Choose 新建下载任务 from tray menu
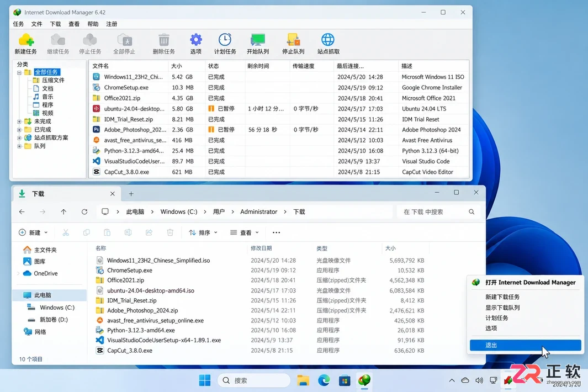Image resolution: width=588 pixels, height=392 pixels. (x=502, y=297)
